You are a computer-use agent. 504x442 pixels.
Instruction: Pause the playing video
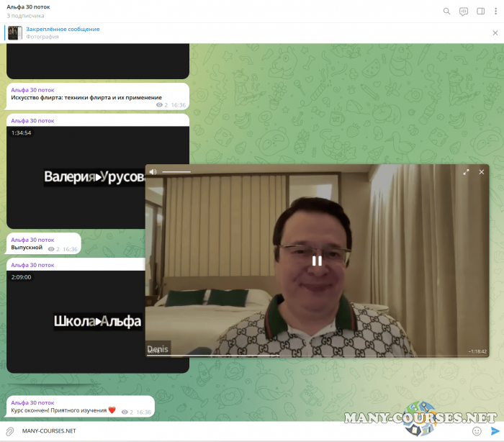pyautogui.click(x=317, y=261)
